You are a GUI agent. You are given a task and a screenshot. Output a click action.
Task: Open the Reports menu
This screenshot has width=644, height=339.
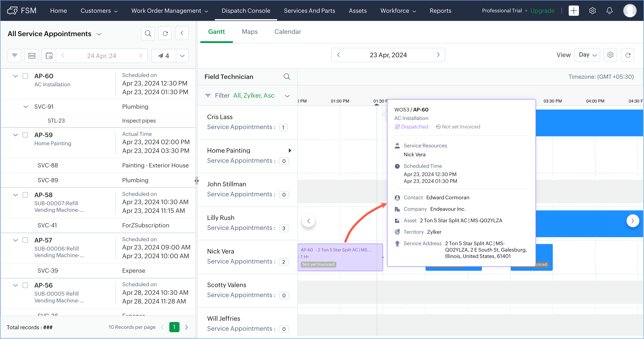pyautogui.click(x=440, y=11)
